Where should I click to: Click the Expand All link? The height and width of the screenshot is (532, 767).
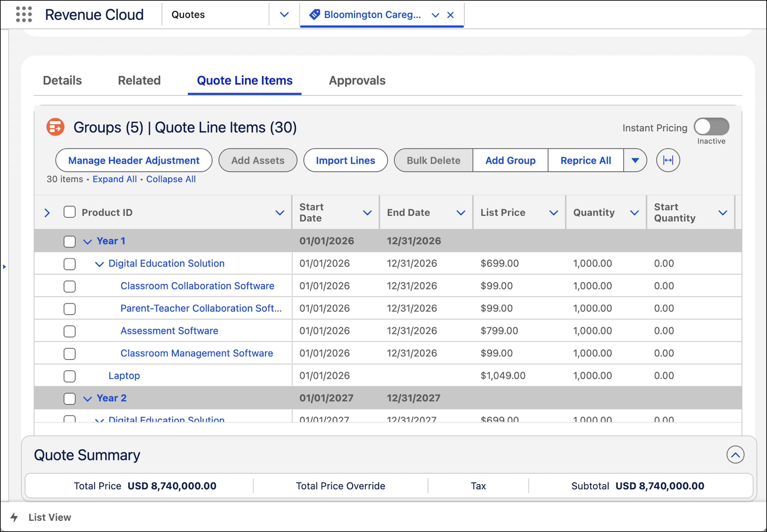tap(115, 179)
